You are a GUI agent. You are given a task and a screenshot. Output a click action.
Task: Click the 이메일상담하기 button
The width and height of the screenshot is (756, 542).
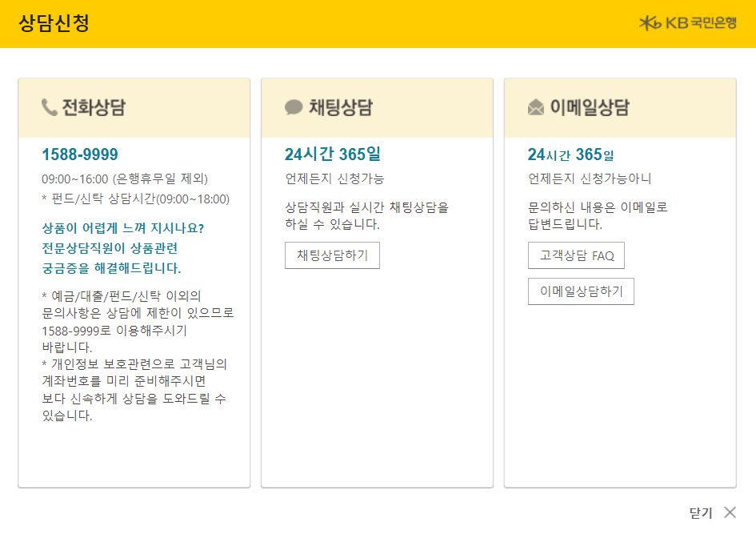click(580, 291)
